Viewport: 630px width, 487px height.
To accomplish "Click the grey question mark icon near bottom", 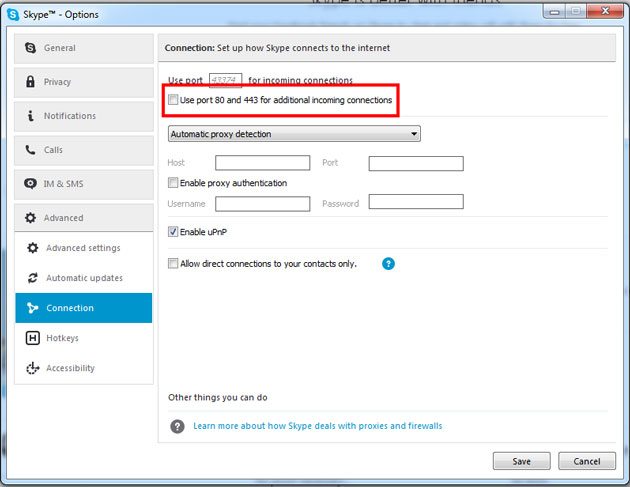I will [177, 426].
